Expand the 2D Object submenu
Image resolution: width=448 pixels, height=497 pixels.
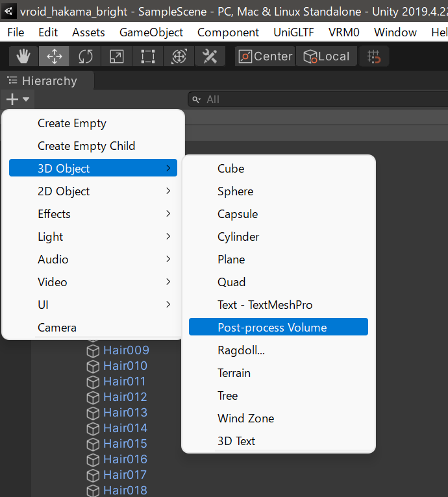[93, 191]
